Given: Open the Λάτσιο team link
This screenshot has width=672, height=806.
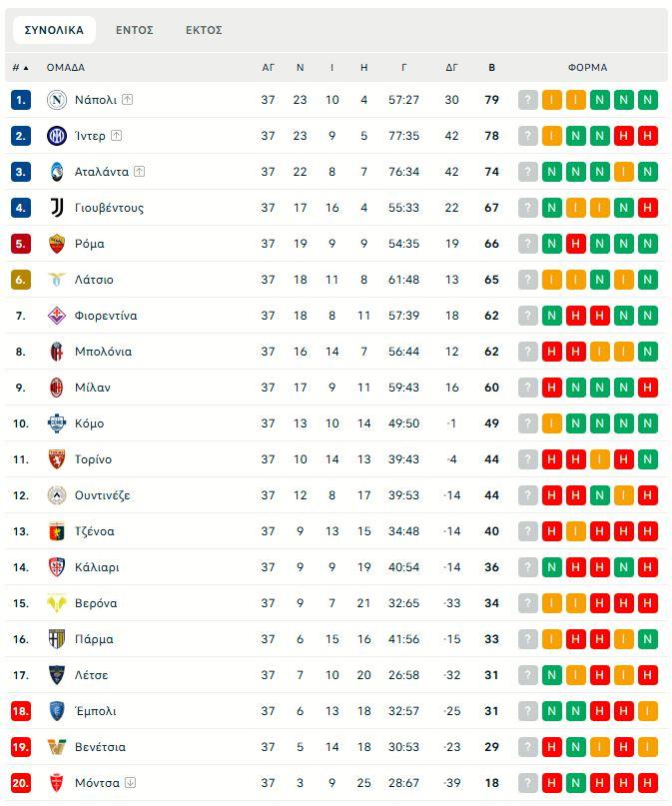Looking at the screenshot, I should click(x=94, y=280).
